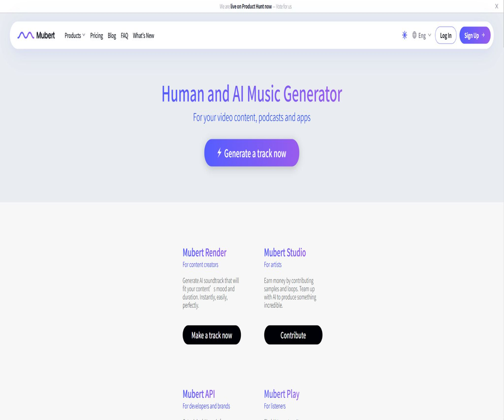Click Generate a track now button
Screen dimensions: 504x420
[251, 153]
